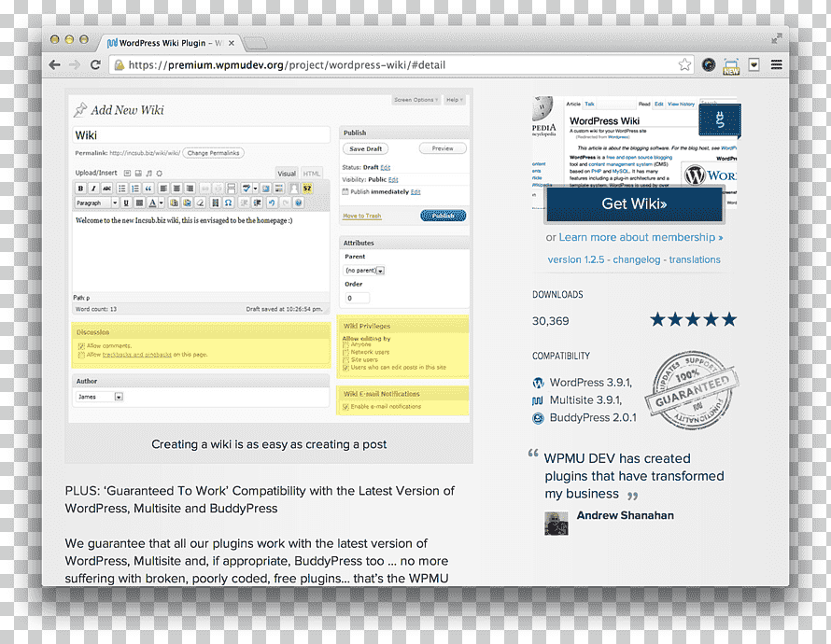Toggle the kitchen sink toolbar row
Image resolution: width=831 pixels, height=644 pixels.
tap(279, 189)
